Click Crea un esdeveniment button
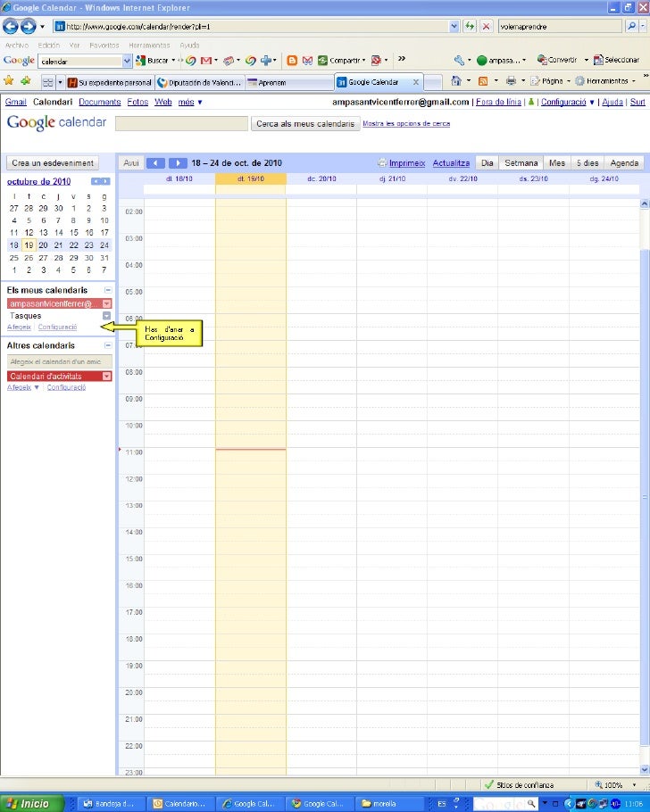 (53, 163)
